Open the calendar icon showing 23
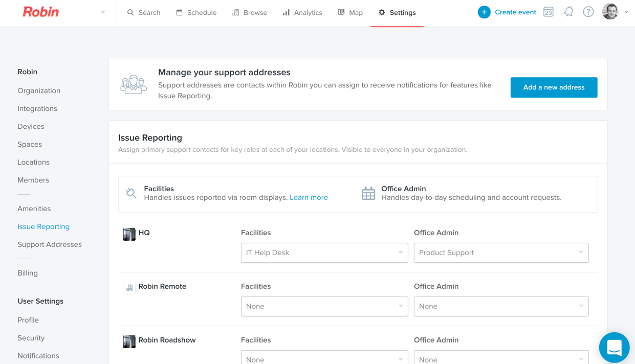The width and height of the screenshot is (635, 364). pos(549,12)
